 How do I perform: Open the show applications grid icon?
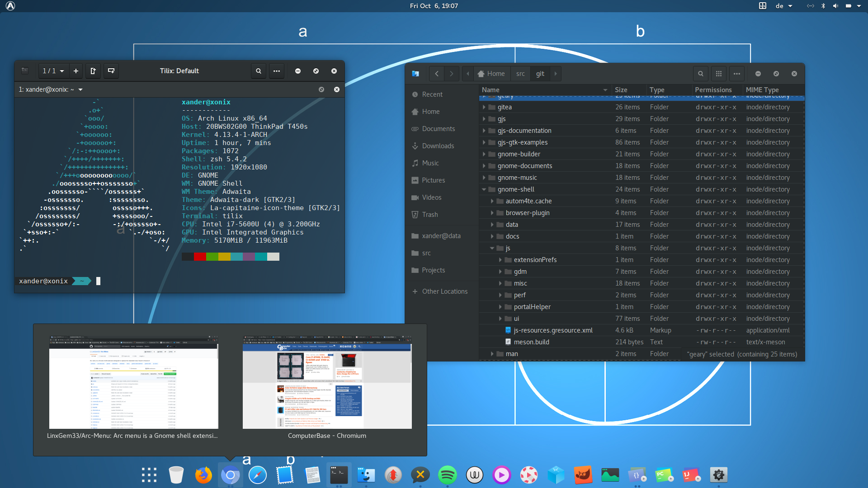tap(149, 475)
